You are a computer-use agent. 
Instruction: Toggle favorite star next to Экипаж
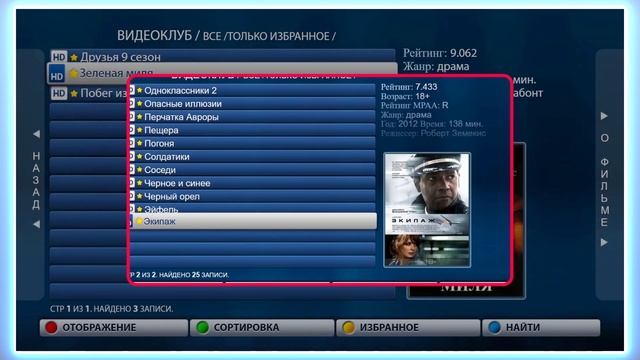tap(139, 221)
